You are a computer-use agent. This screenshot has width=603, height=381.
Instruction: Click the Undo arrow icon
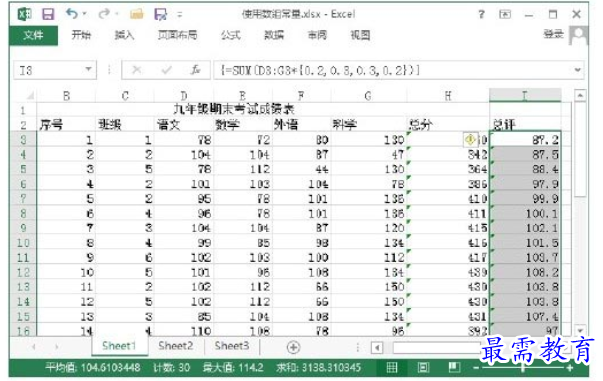[x=72, y=14]
